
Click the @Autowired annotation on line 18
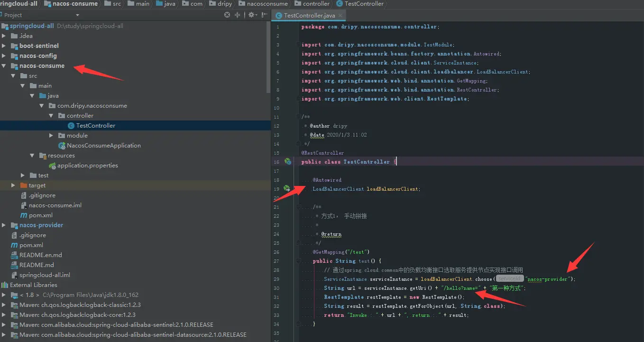coord(327,180)
